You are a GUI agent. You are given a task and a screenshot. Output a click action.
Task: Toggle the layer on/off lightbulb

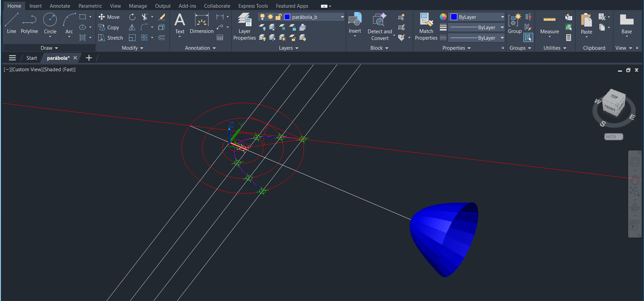coord(262,17)
